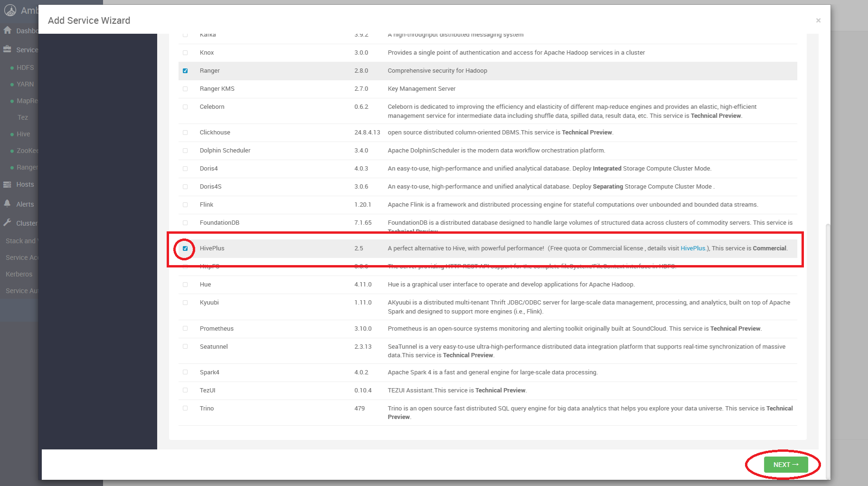
Task: Enable the Prometheus checkbox
Action: click(185, 328)
